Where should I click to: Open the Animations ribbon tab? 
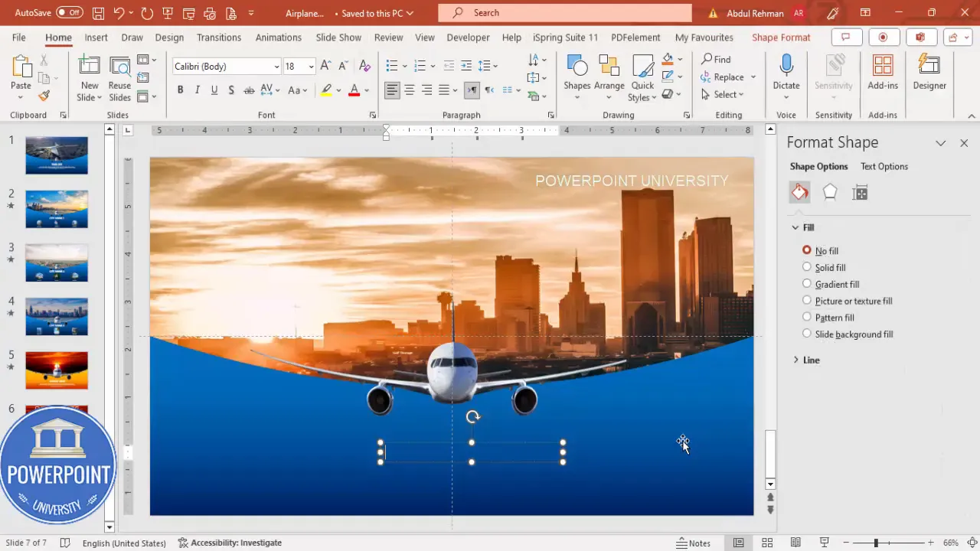[x=279, y=37]
